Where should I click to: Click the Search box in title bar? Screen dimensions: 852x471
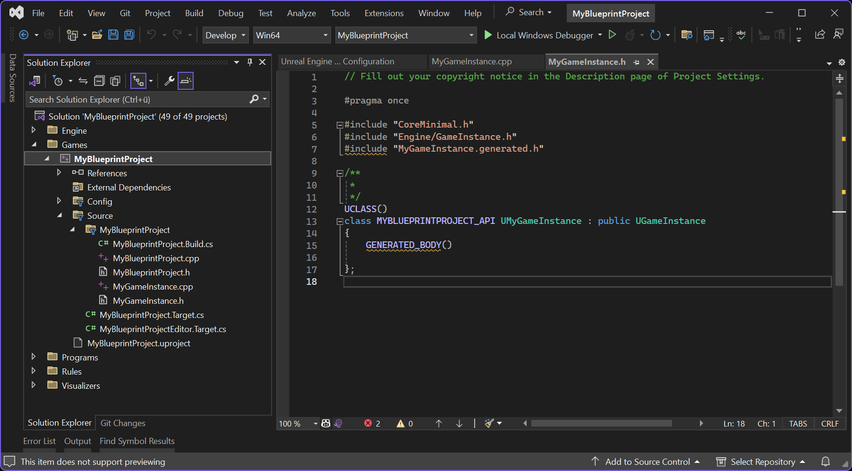528,12
